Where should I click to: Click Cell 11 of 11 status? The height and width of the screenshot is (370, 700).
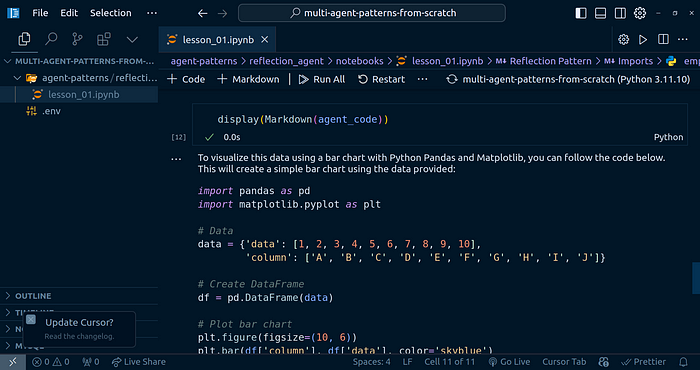(x=450, y=362)
